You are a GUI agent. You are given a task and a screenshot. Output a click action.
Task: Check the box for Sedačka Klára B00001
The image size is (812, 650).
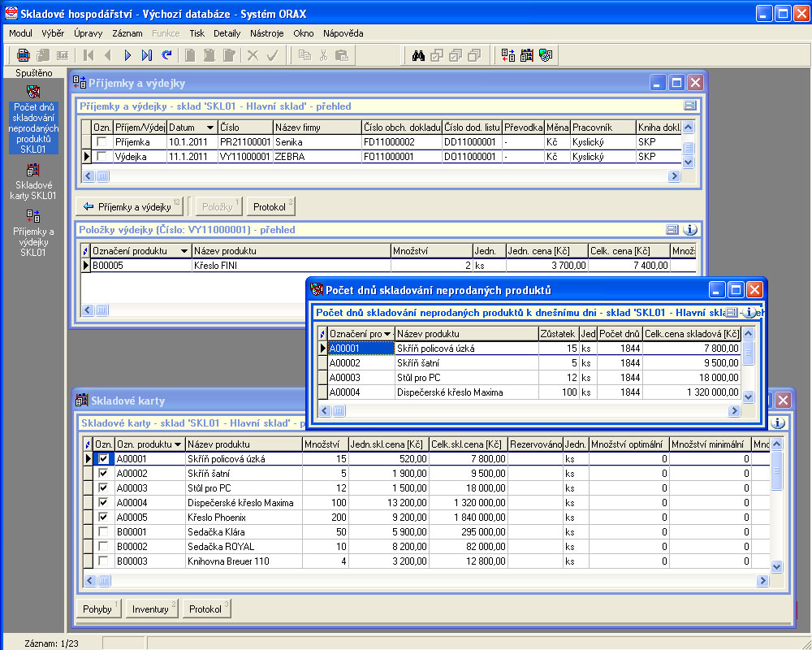[102, 531]
